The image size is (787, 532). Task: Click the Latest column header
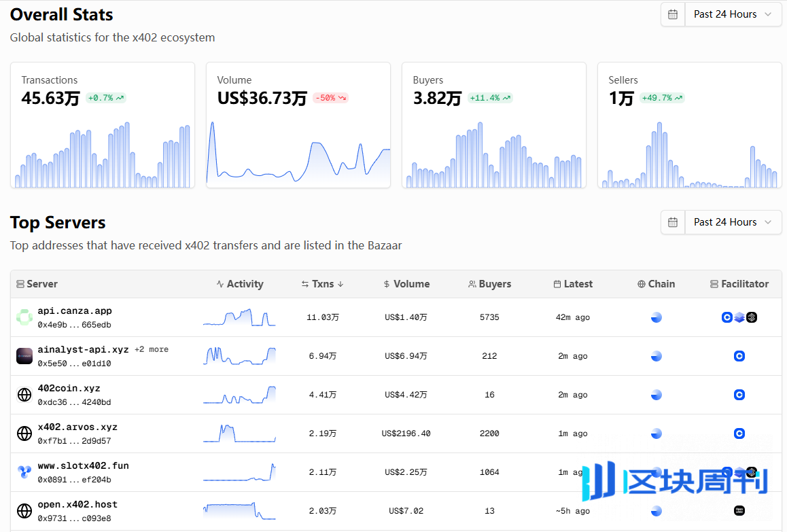[573, 284]
